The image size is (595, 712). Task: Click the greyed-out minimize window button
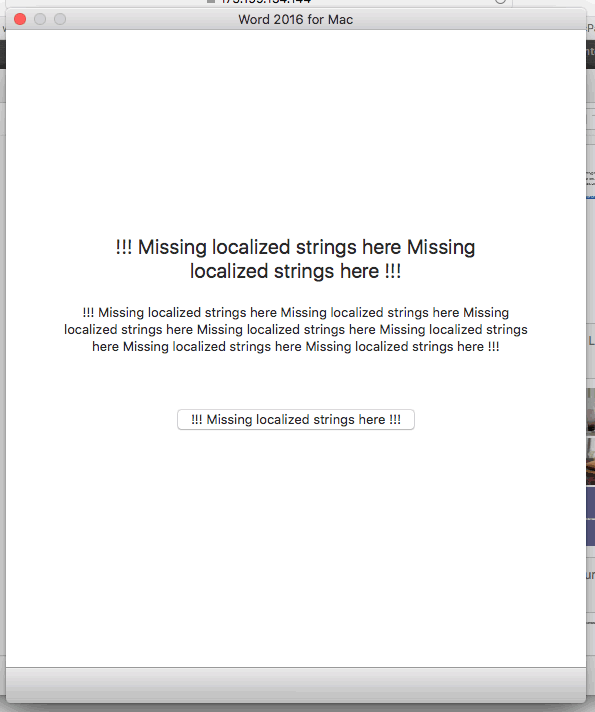(40, 19)
